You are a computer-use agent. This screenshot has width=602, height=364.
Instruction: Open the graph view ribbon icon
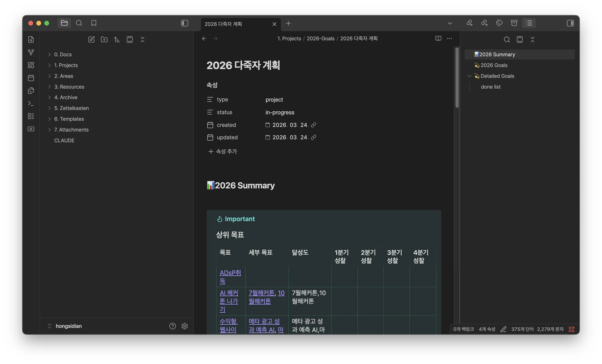pyautogui.click(x=31, y=52)
